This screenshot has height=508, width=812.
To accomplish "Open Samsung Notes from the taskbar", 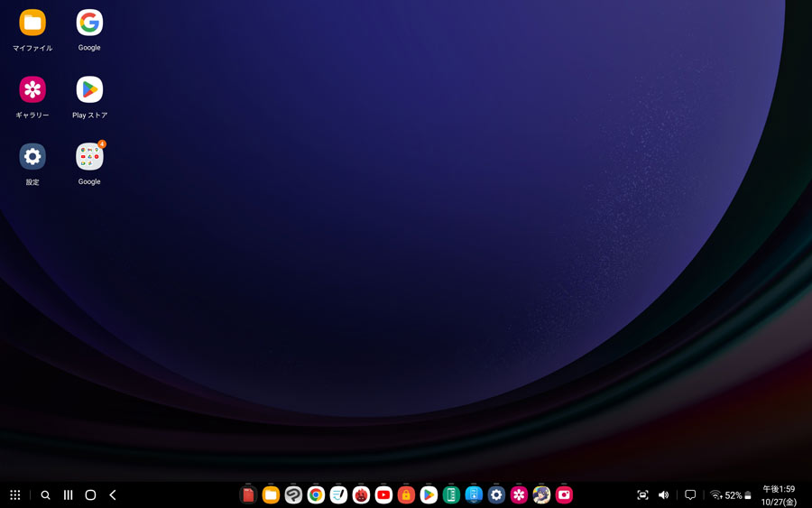I will click(338, 495).
